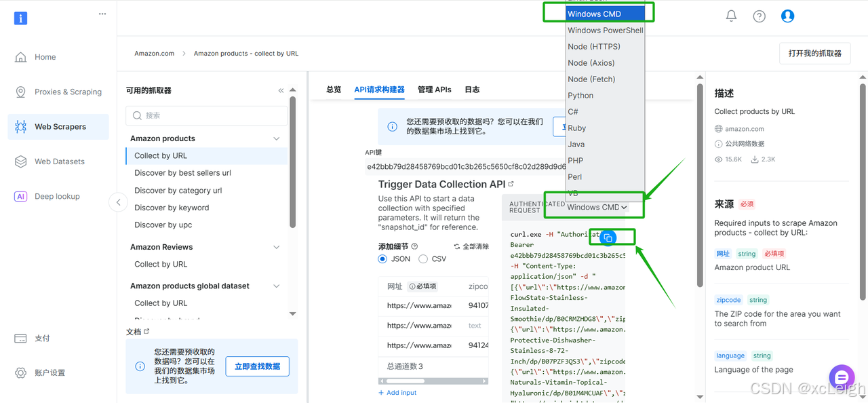Open chat support bubble
The image size is (868, 403).
point(842,377)
